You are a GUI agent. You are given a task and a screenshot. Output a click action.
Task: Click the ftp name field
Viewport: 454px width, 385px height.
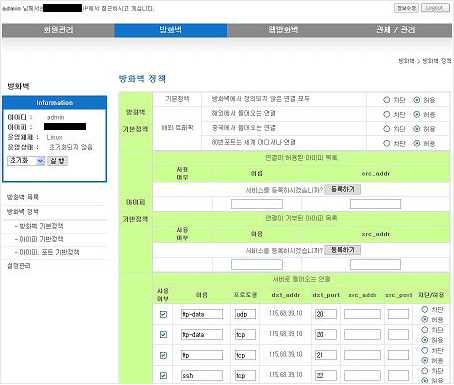pos(202,355)
